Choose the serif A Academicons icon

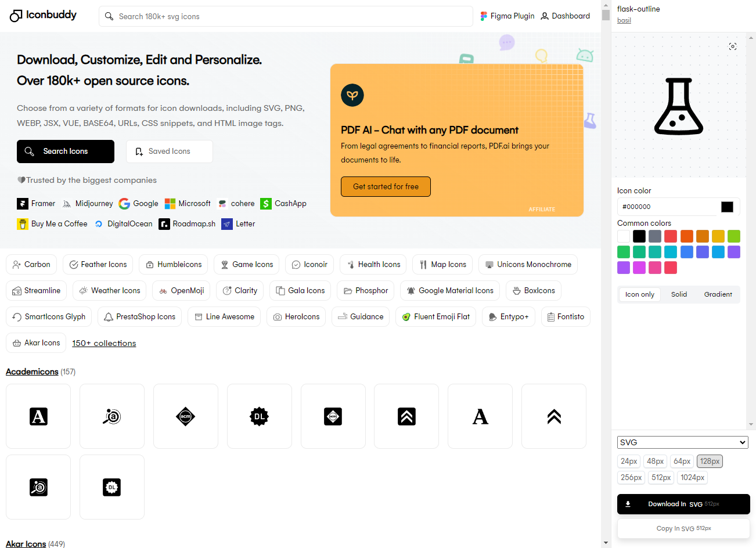tap(480, 416)
